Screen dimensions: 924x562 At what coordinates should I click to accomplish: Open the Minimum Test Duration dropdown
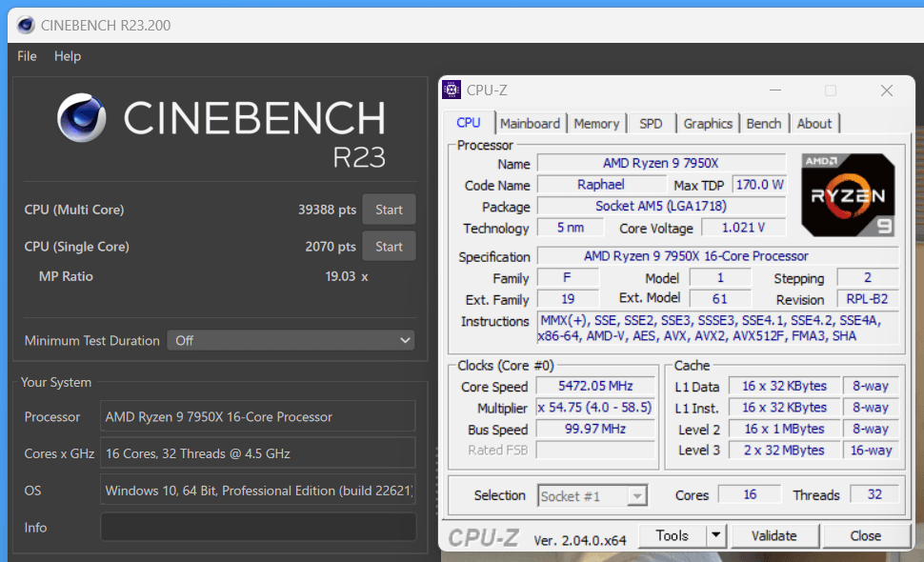point(291,340)
